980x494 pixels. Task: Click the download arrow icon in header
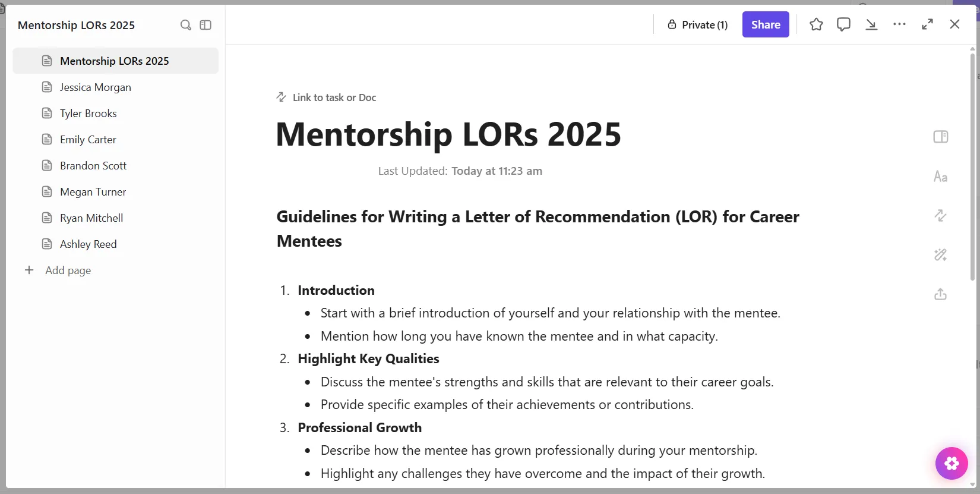[871, 24]
